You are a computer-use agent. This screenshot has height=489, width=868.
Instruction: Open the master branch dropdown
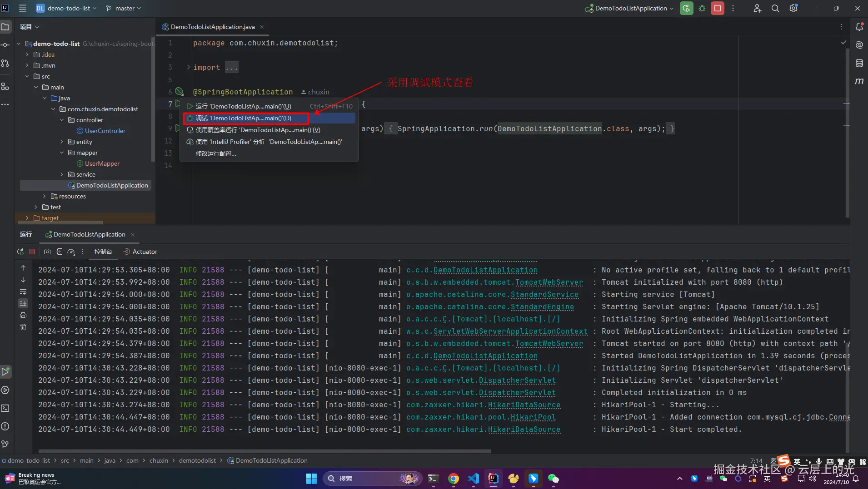coord(124,8)
